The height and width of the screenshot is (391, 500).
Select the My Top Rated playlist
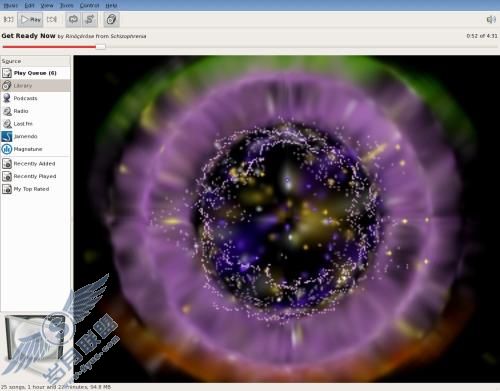[36, 189]
